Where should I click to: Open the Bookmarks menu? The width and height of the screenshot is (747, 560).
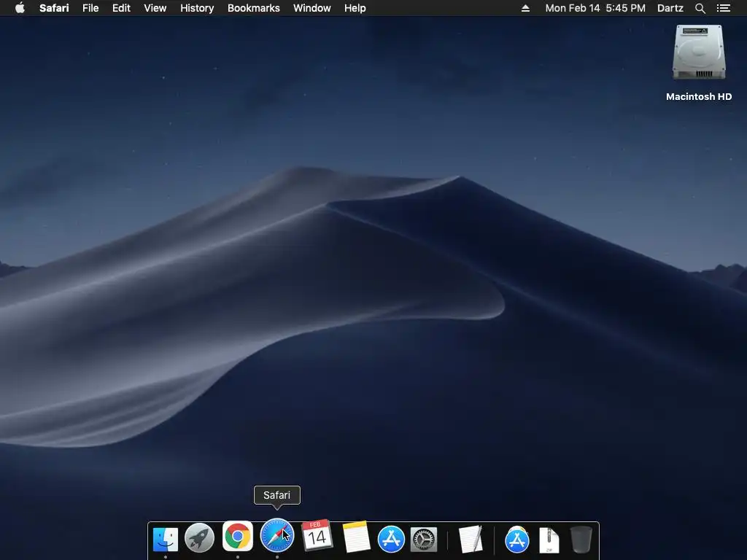(253, 8)
